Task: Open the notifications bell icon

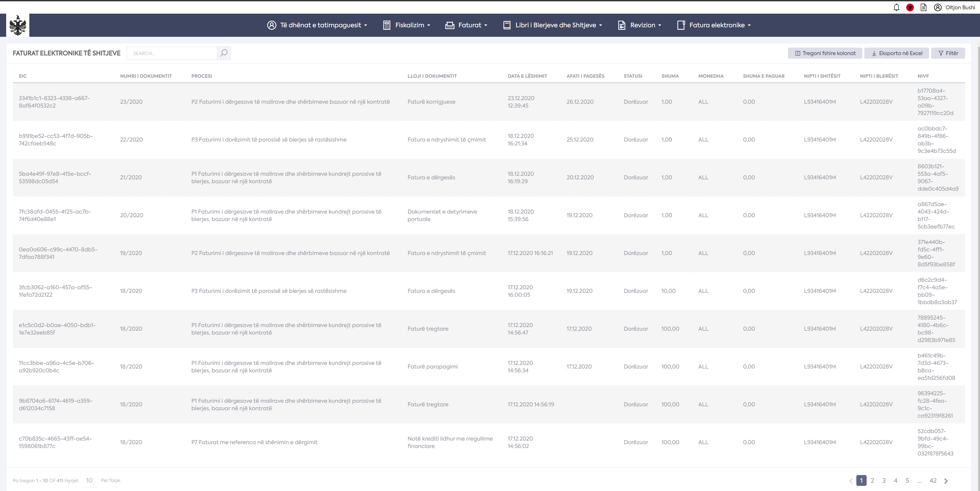Action: click(x=896, y=7)
